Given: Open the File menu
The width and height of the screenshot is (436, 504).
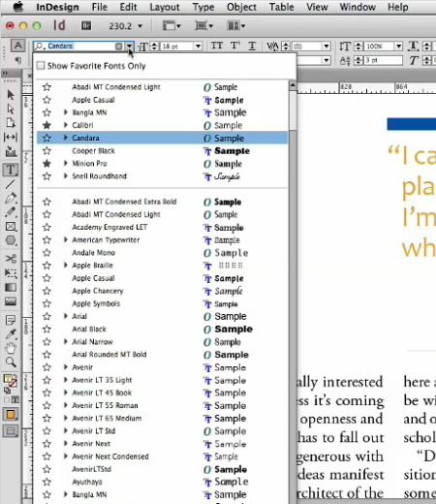Looking at the screenshot, I should 99,7.
